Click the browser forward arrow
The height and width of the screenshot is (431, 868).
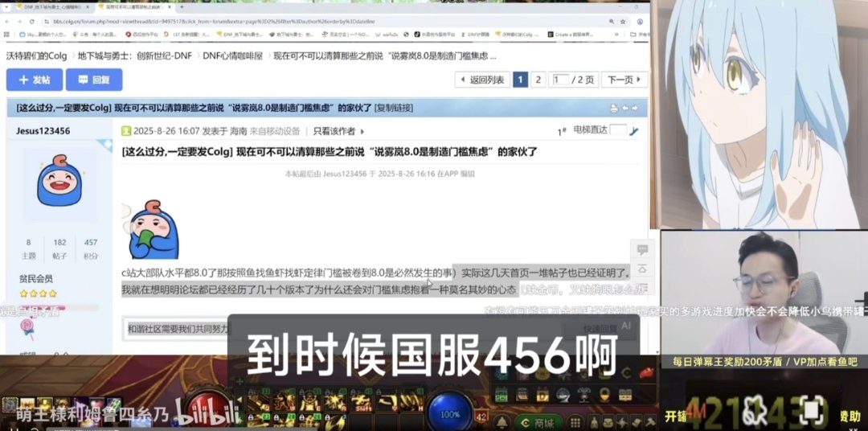(x=18, y=21)
